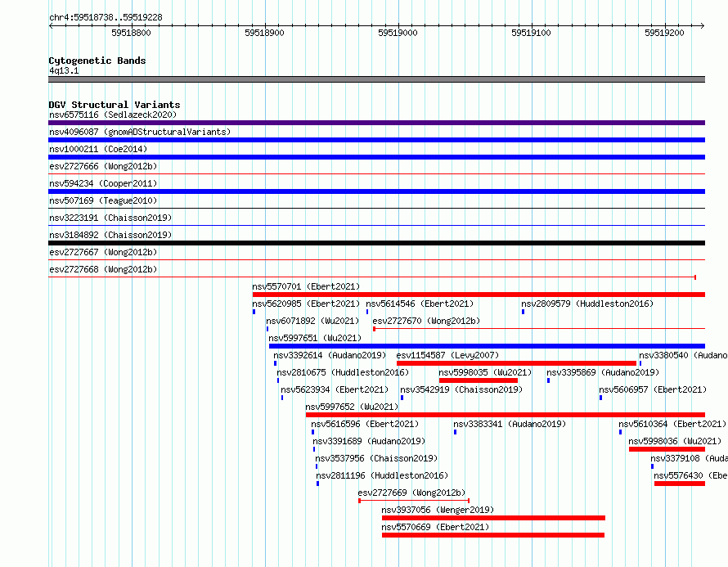
Task: Click nsv5610364 (Ebert2021) label
Action: click(x=672, y=424)
